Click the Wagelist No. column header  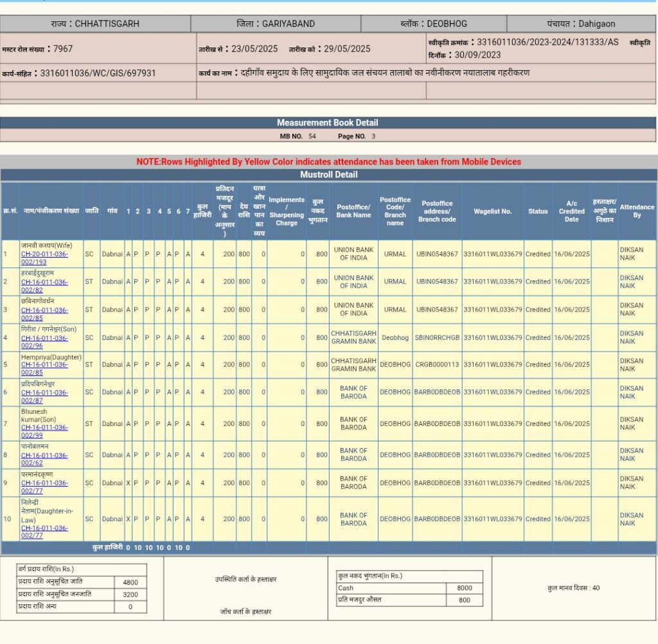coord(492,211)
